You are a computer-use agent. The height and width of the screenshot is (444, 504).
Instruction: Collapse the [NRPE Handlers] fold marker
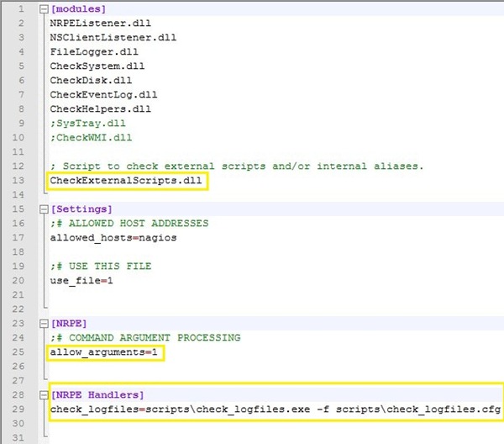tap(44, 395)
